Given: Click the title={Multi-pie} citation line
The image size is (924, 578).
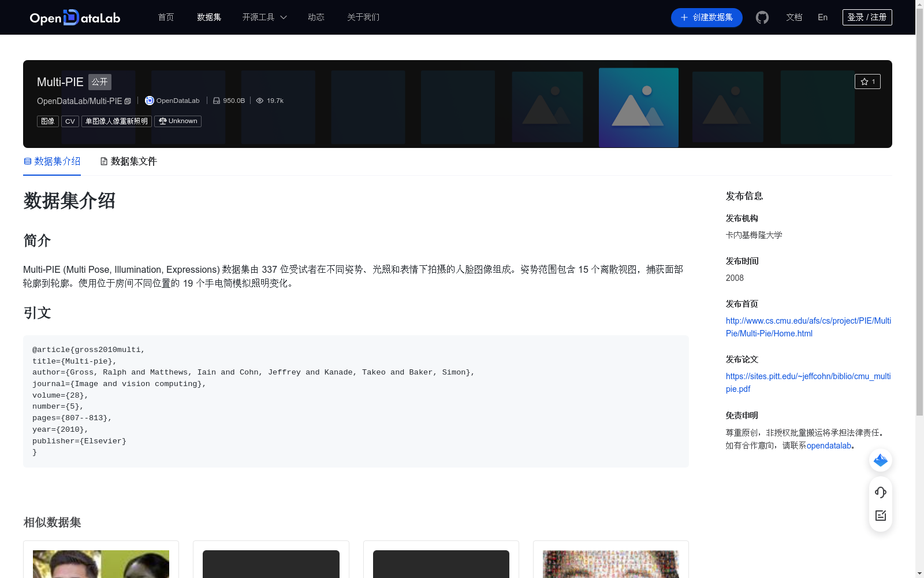Looking at the screenshot, I should tap(74, 361).
